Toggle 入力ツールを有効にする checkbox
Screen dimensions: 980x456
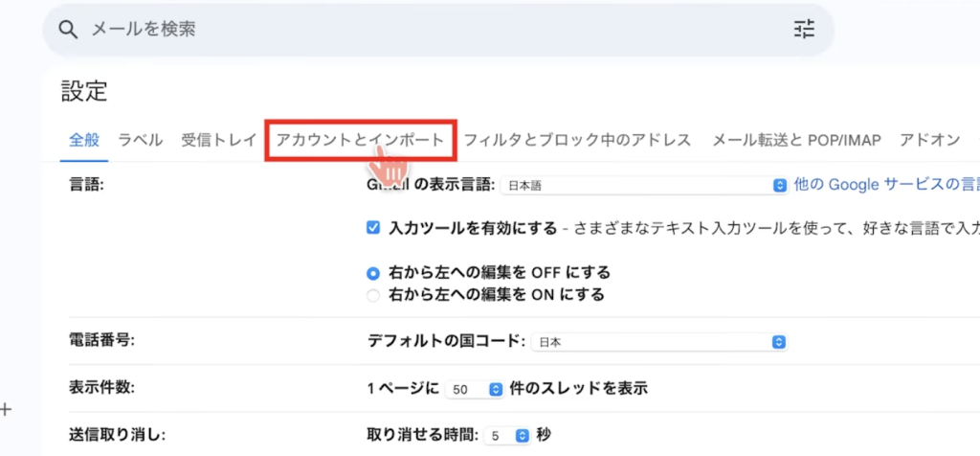[x=374, y=228]
